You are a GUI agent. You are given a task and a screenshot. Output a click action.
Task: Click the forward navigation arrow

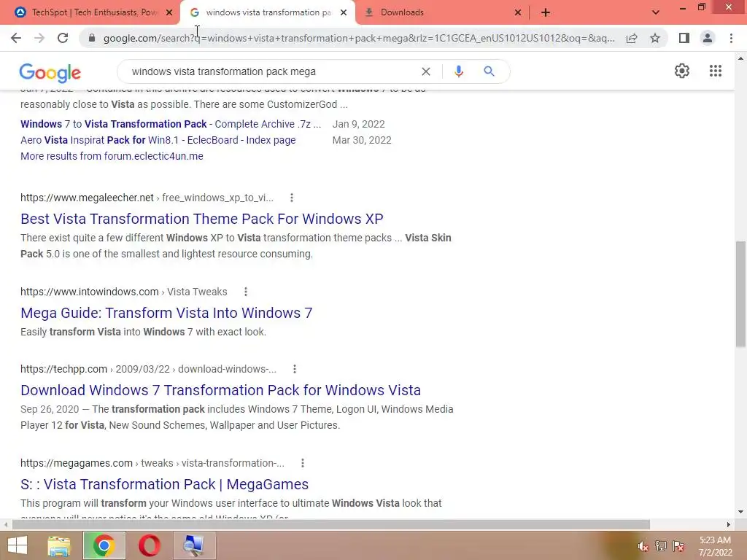[x=39, y=38]
